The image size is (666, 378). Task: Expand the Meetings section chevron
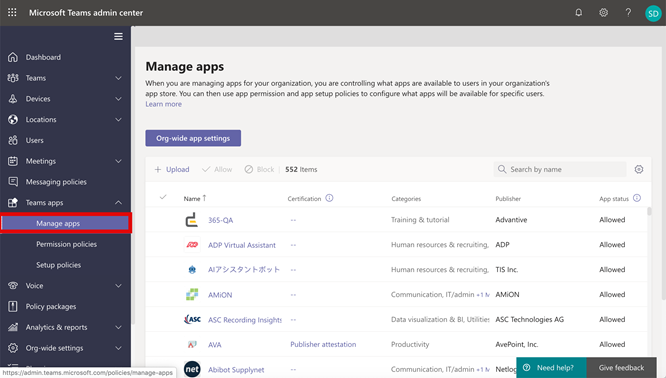[119, 161]
